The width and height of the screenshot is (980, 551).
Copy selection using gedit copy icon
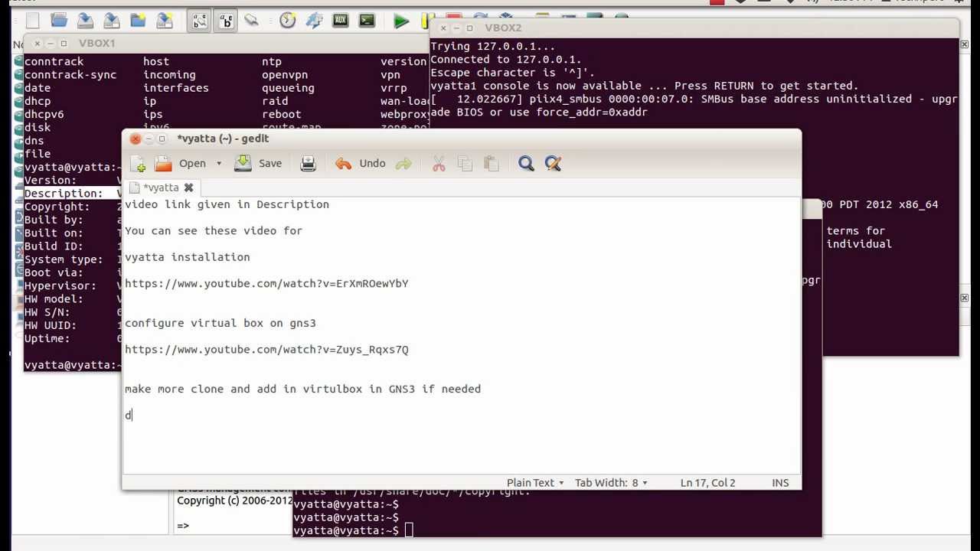(465, 164)
